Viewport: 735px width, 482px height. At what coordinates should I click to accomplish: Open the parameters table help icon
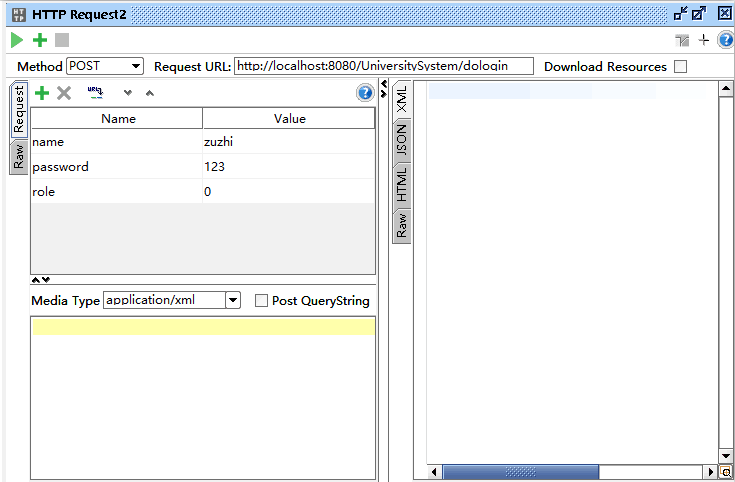tap(365, 93)
